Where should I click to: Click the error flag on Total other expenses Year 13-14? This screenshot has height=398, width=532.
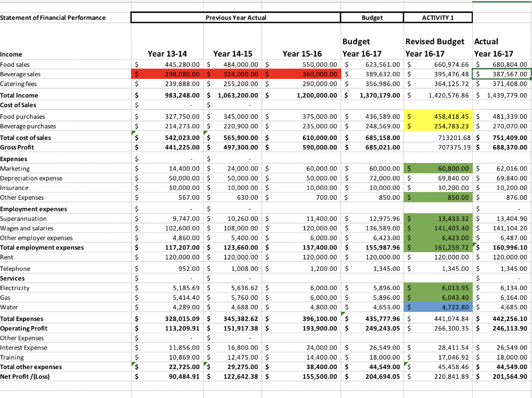[134, 364]
